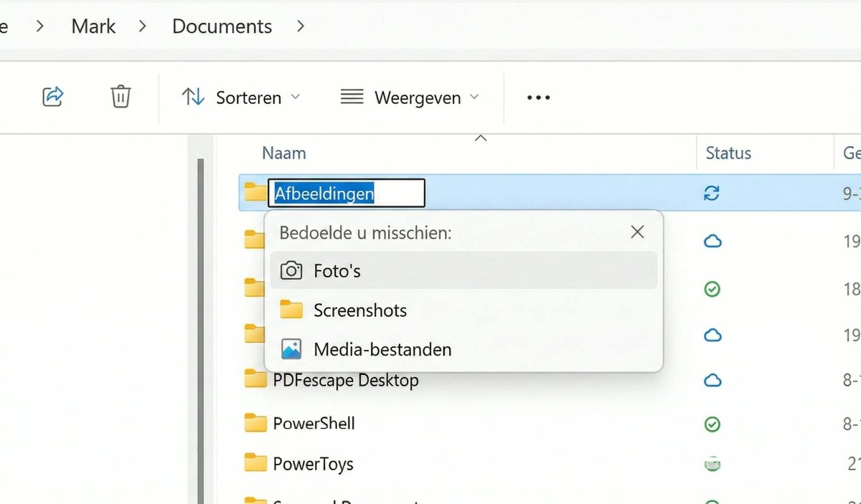
Task: Click the Afbeeldingen rename text field
Action: pos(346,194)
